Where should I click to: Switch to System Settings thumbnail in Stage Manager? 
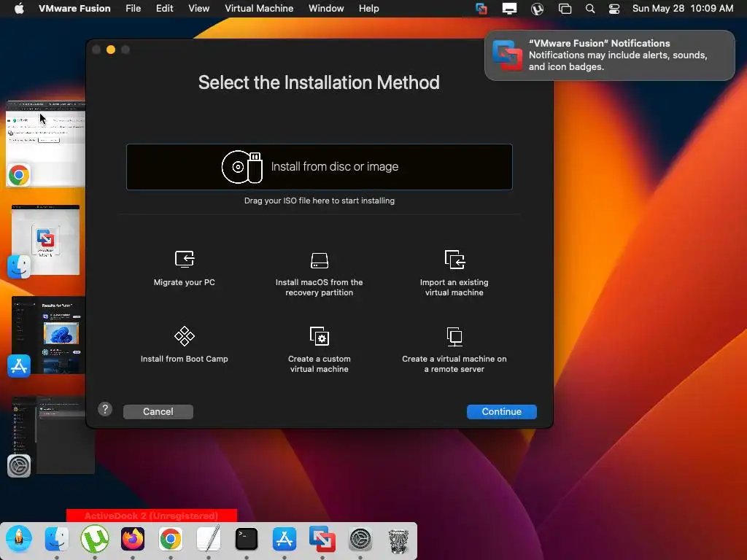53,435
